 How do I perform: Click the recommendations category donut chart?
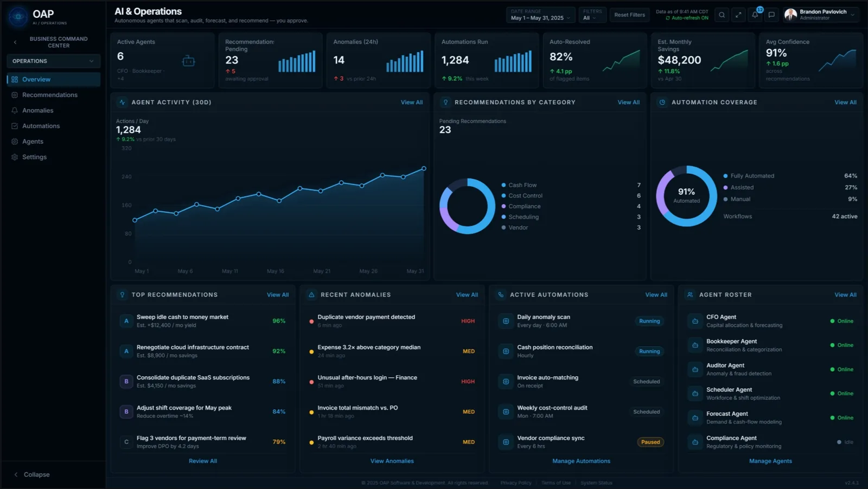467,206
